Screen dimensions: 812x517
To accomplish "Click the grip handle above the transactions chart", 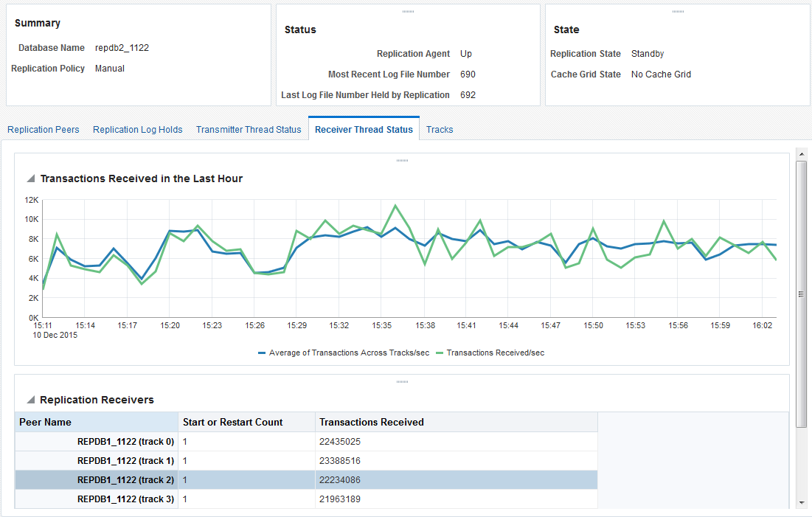I will (402, 160).
